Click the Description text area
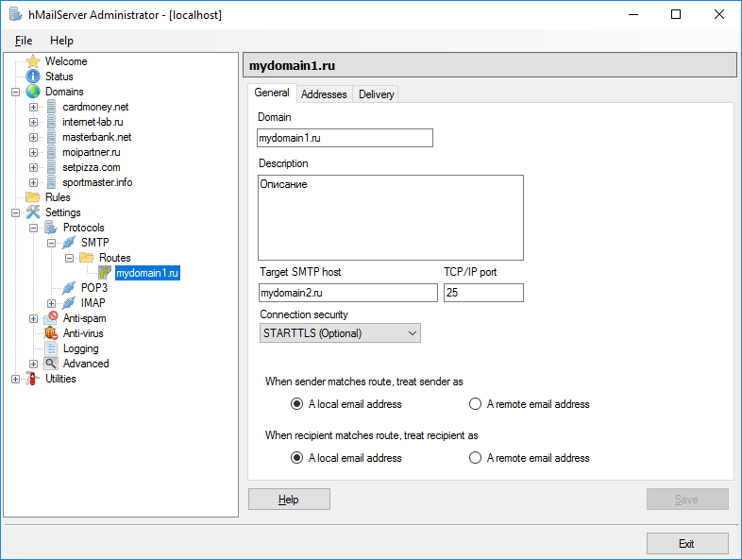This screenshot has width=742, height=560. tap(391, 218)
